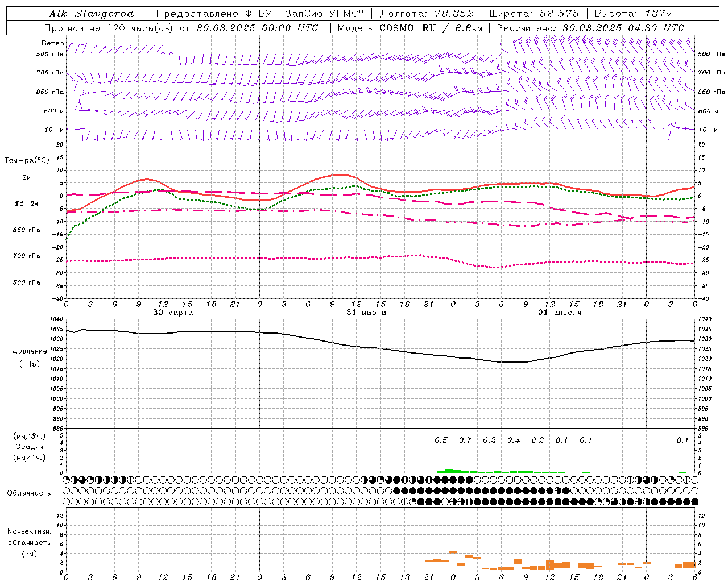Click the red 2м temperature legend line

point(26,184)
